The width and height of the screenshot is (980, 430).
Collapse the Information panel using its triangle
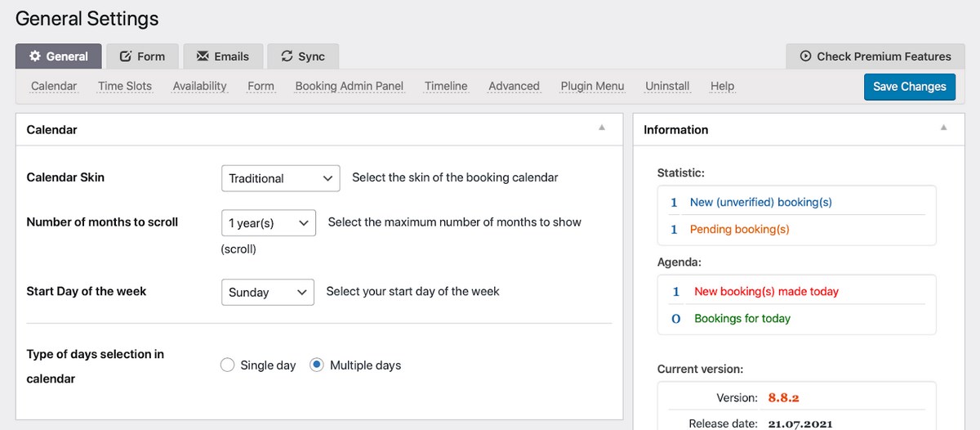pyautogui.click(x=943, y=128)
